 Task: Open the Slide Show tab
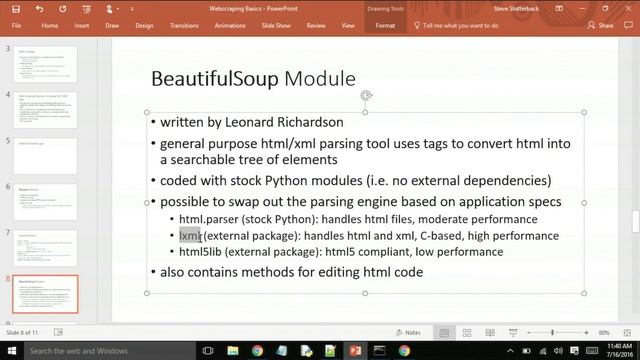coord(276,25)
